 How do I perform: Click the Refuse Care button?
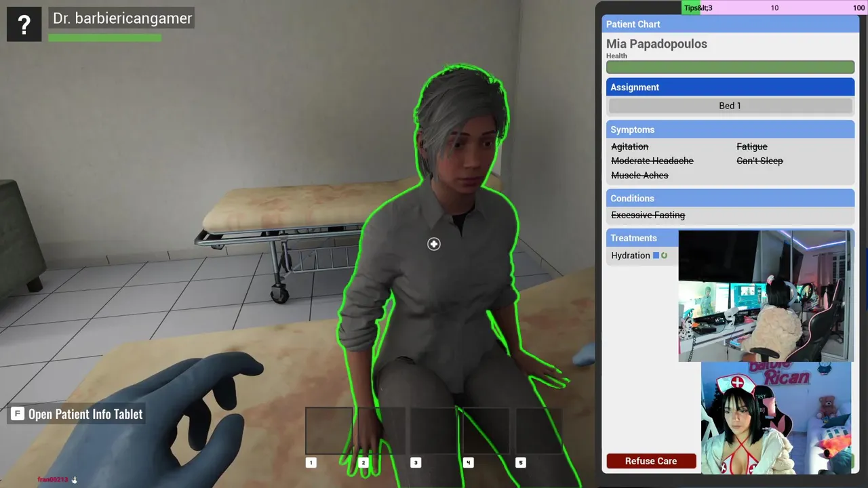(x=651, y=461)
